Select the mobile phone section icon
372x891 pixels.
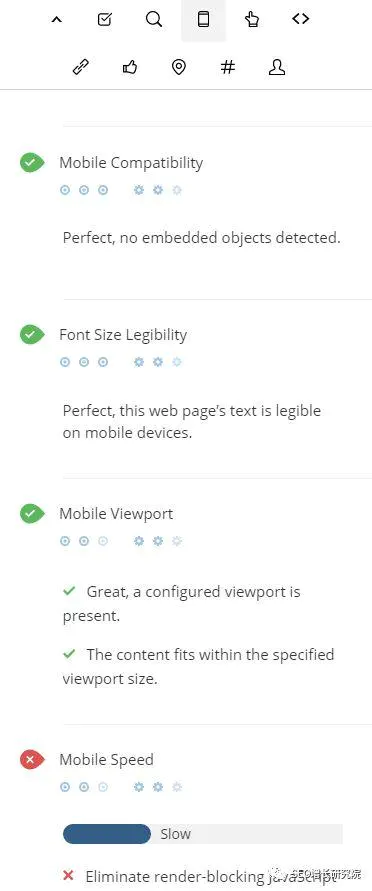[203, 19]
